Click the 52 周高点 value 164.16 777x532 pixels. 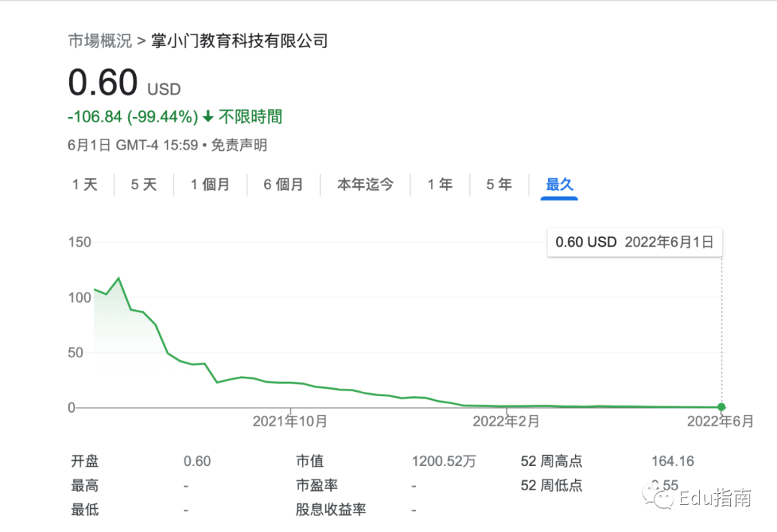(x=673, y=461)
